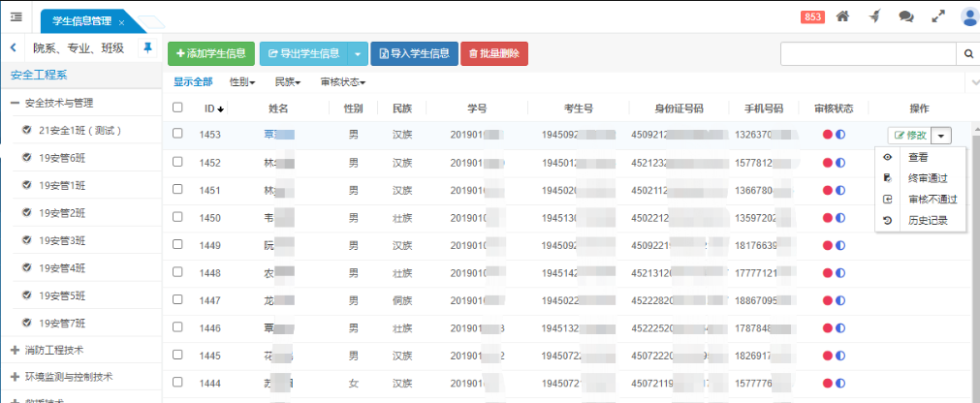Select 历史记录 from the action menu

point(927,221)
